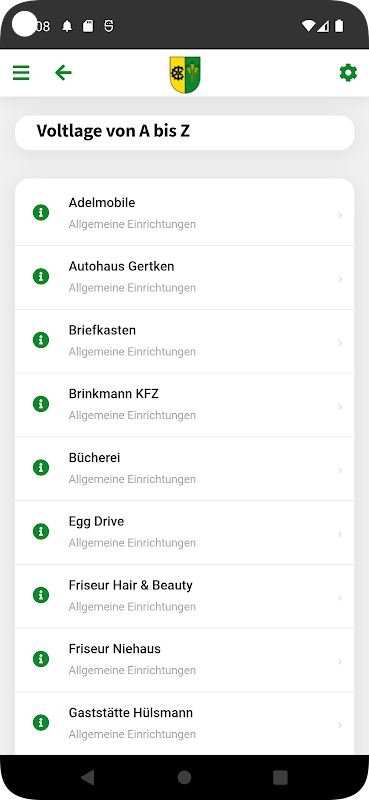The image size is (369, 800).
Task: Tap the green back arrow
Action: click(63, 73)
